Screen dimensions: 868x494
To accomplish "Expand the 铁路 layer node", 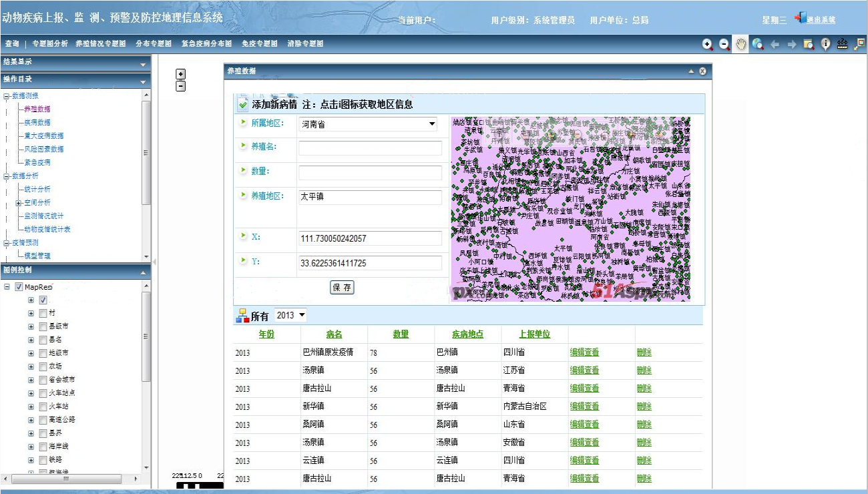I will click(x=31, y=460).
